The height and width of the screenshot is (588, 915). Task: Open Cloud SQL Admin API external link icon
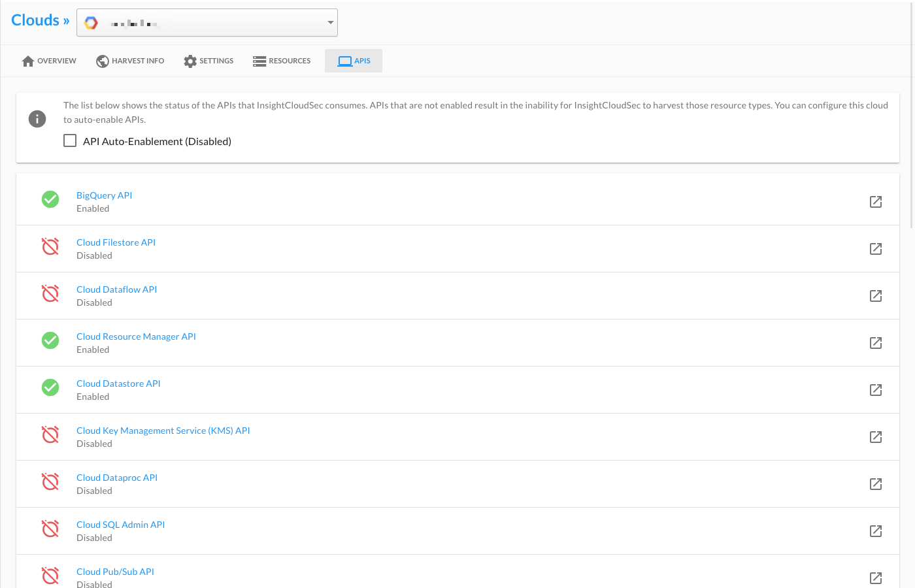[x=876, y=531]
